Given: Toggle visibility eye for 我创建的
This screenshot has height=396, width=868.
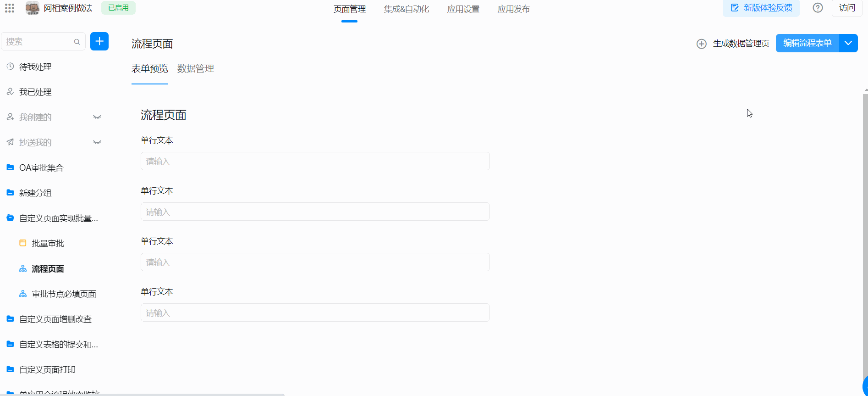Looking at the screenshot, I should [97, 117].
